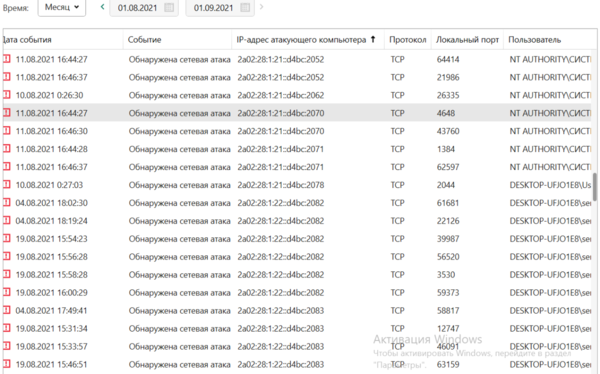Click the red icon of 04.08.2021 18:19:24 event
This screenshot has width=600, height=374.
pos(7,221)
